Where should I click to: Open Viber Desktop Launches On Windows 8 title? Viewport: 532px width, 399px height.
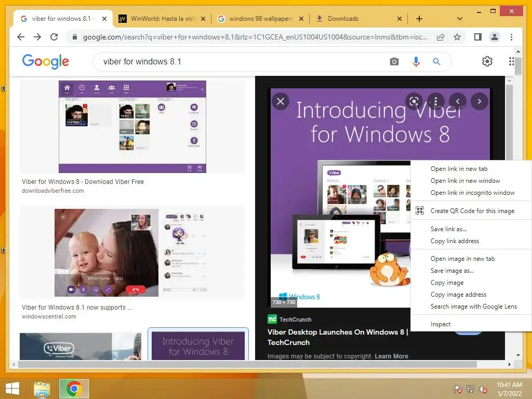coord(338,337)
